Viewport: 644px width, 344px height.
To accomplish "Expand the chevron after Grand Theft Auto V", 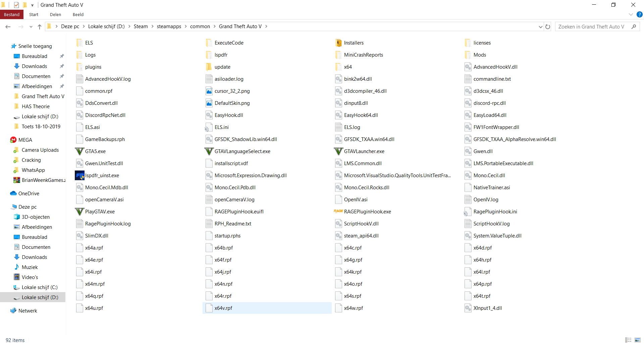I will point(266,26).
